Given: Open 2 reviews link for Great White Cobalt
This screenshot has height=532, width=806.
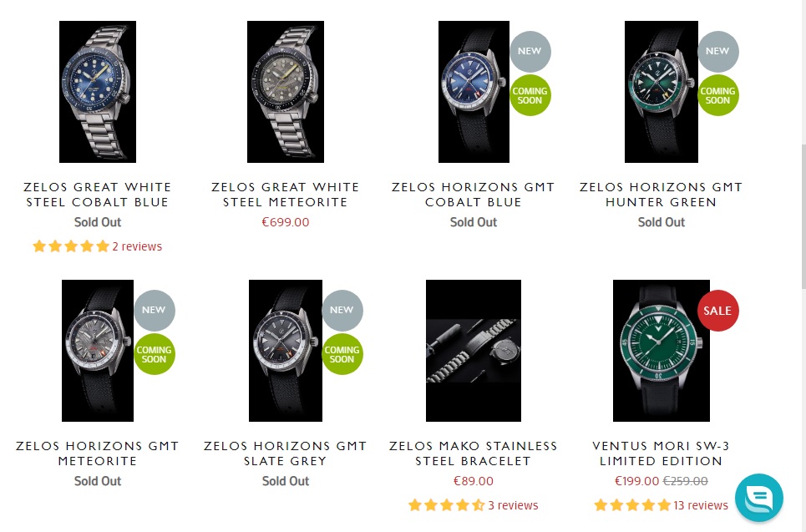Looking at the screenshot, I should pos(137,246).
